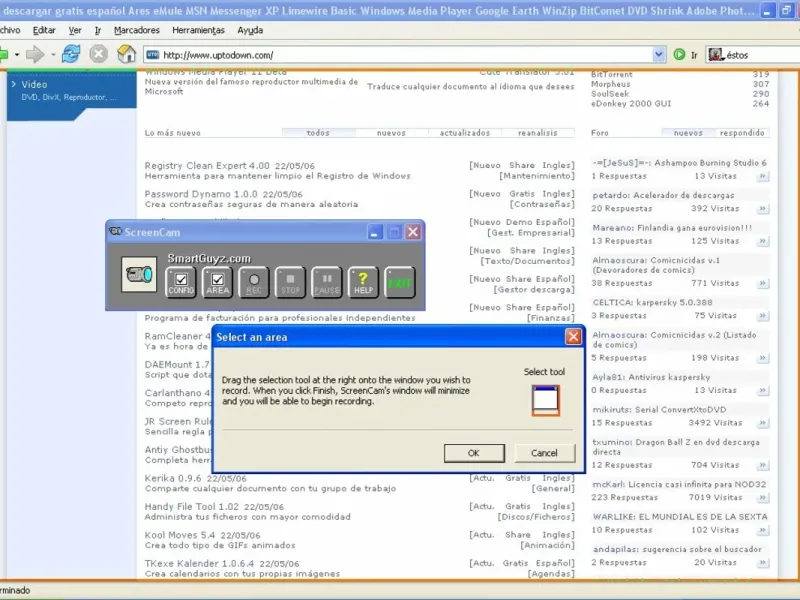The height and width of the screenshot is (600, 800).
Task: Click the PAUSE button in ScreenCam
Action: [x=327, y=282]
